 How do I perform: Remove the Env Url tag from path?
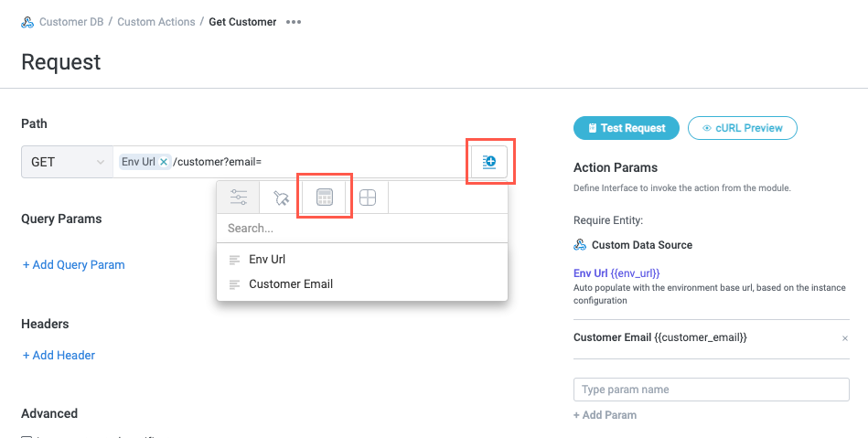[x=164, y=162]
